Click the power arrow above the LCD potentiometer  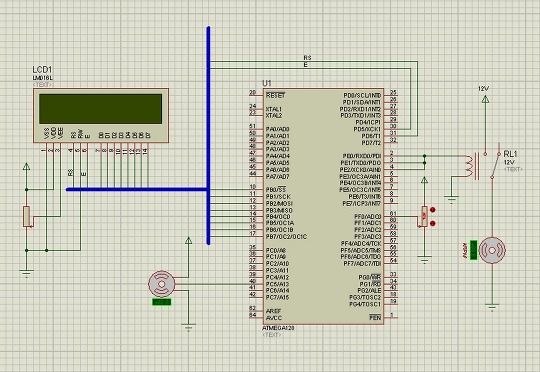[x=27, y=167]
